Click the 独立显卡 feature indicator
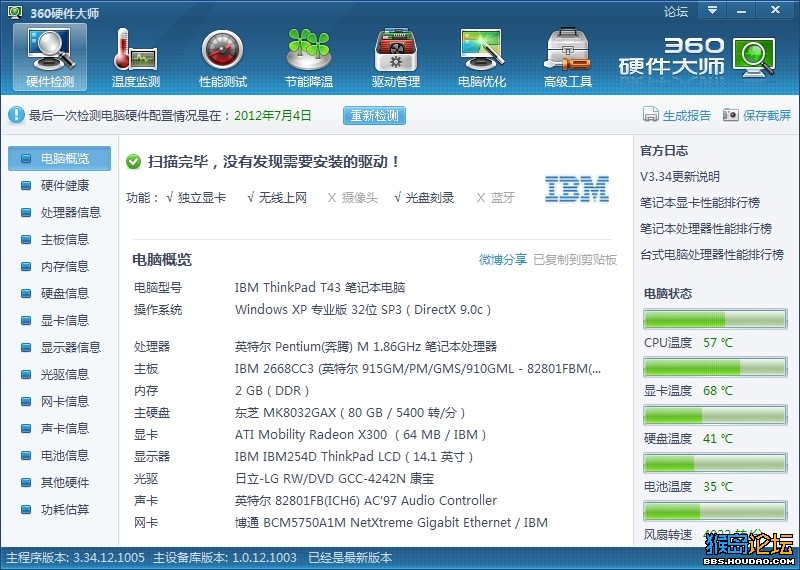 196,197
